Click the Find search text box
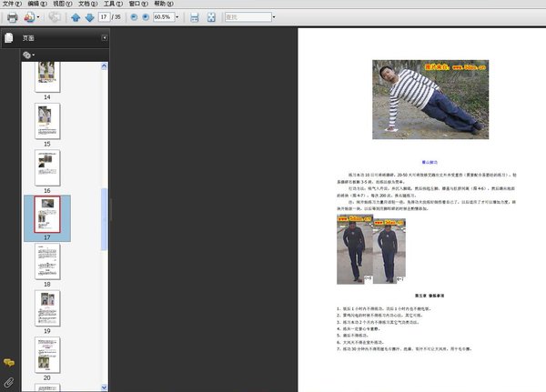Viewport: 546px width, 392px height. coord(248,16)
